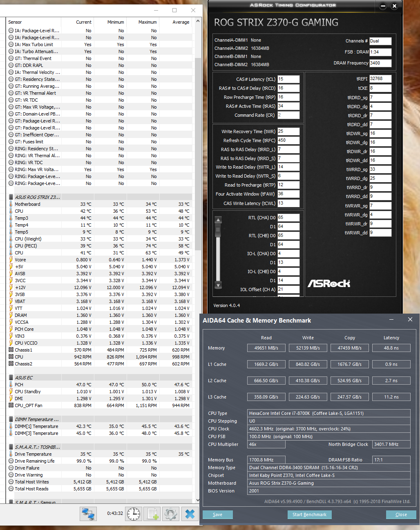This screenshot has width=420, height=530.
Task: Click the +12V lightning bolt icon
Action: click(x=11, y=287)
